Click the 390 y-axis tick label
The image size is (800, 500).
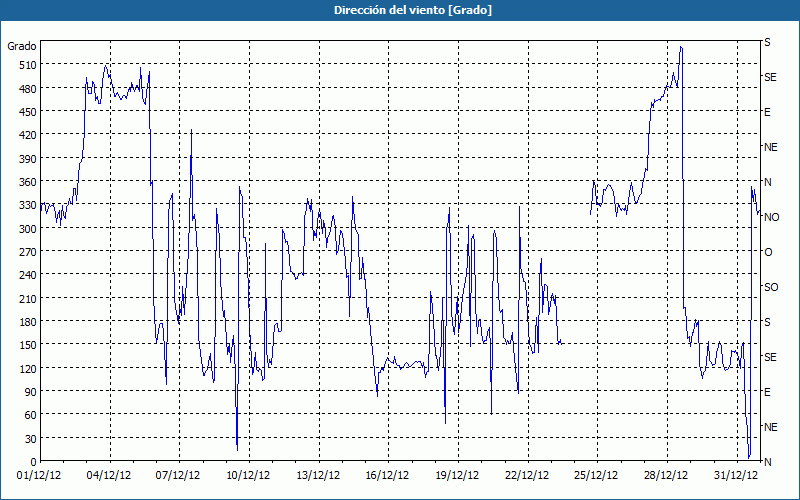point(28,159)
